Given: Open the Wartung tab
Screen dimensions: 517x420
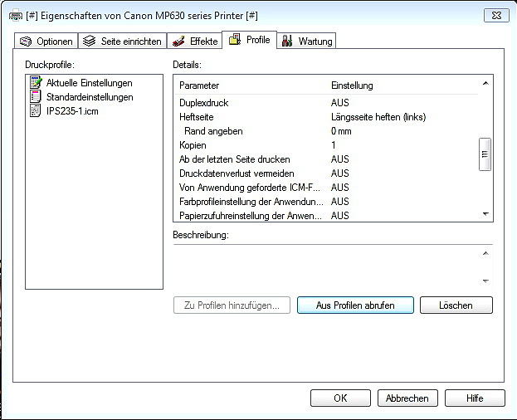Looking at the screenshot, I should (x=306, y=41).
